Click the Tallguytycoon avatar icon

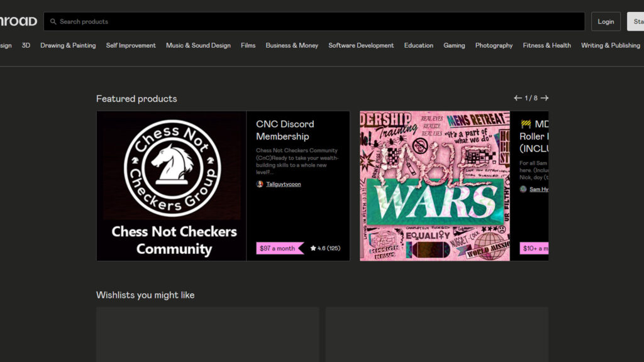point(260,184)
